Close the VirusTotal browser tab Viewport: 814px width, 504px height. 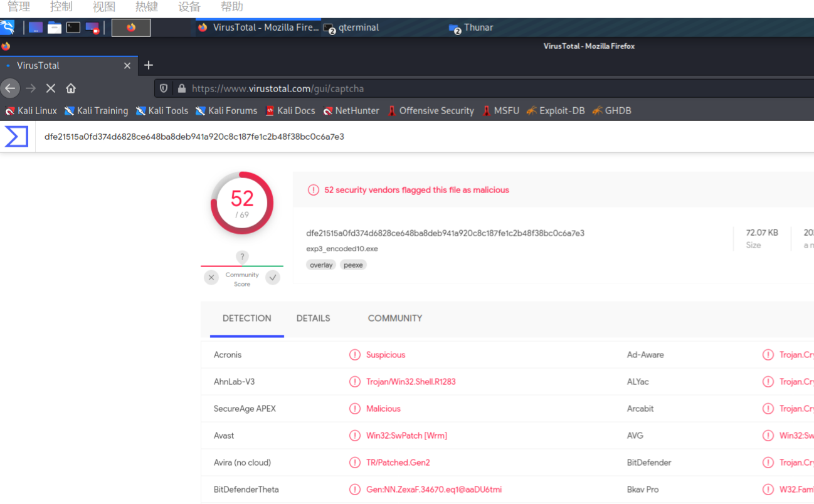coord(127,65)
